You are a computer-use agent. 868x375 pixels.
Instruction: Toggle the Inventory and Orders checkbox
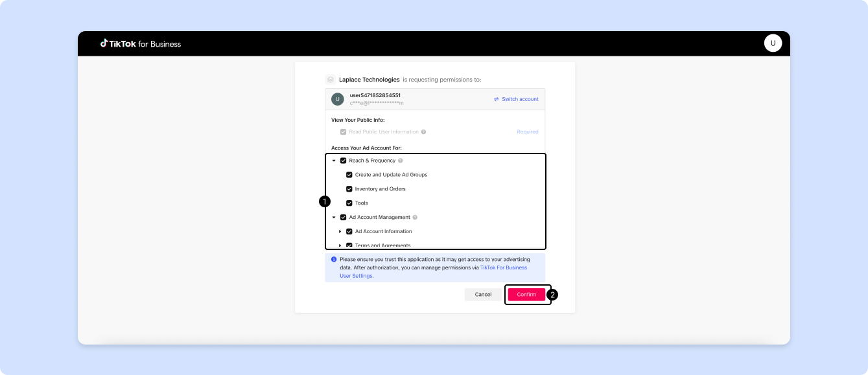[349, 189]
